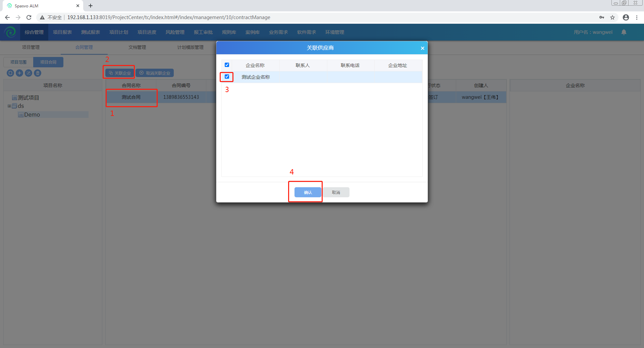Click the not-secure warning icon in address bar
The width and height of the screenshot is (644, 348).
(x=42, y=17)
